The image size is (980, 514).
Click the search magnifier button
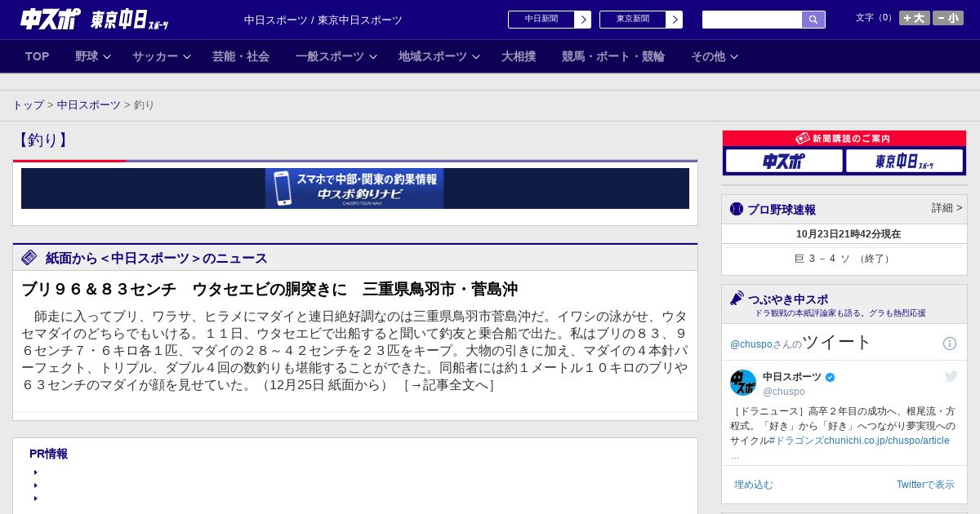click(813, 20)
